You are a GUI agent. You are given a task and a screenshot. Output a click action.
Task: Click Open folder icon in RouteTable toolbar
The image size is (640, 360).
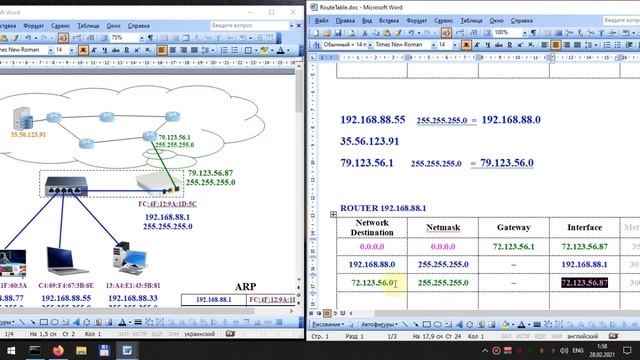tap(327, 33)
